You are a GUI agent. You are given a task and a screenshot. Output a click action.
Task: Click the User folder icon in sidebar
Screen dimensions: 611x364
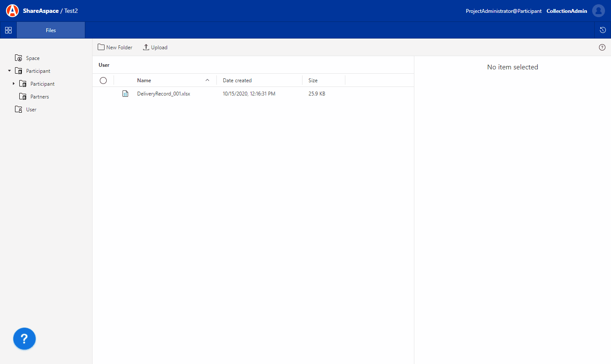pos(18,109)
